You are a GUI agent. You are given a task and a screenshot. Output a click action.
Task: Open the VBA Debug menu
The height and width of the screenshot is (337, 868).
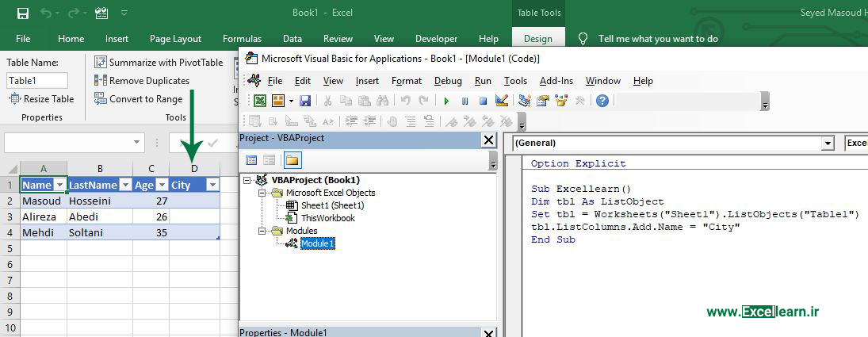pos(448,81)
